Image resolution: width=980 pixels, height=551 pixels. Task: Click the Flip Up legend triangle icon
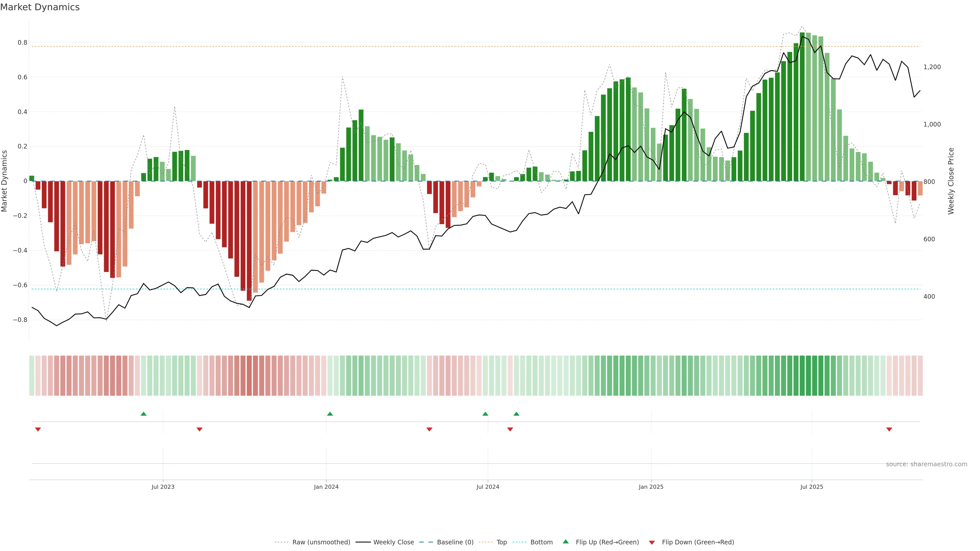tap(566, 542)
